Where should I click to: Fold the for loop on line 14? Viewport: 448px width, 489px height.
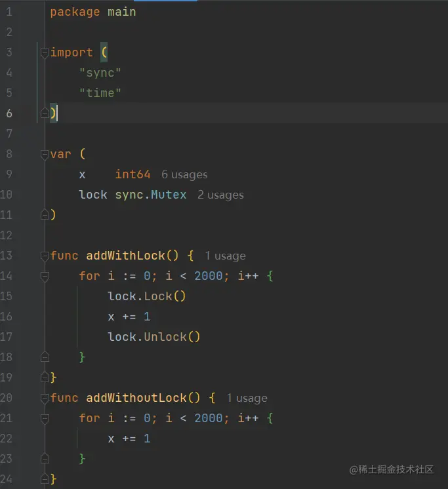(45, 277)
